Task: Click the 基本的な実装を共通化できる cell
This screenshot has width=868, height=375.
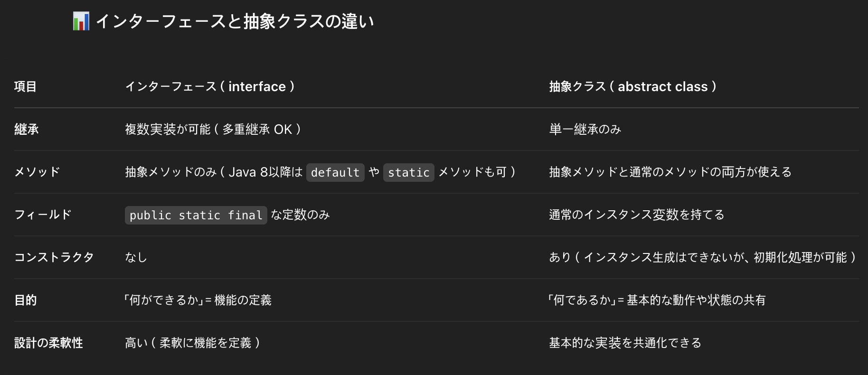Action: pyautogui.click(x=625, y=343)
